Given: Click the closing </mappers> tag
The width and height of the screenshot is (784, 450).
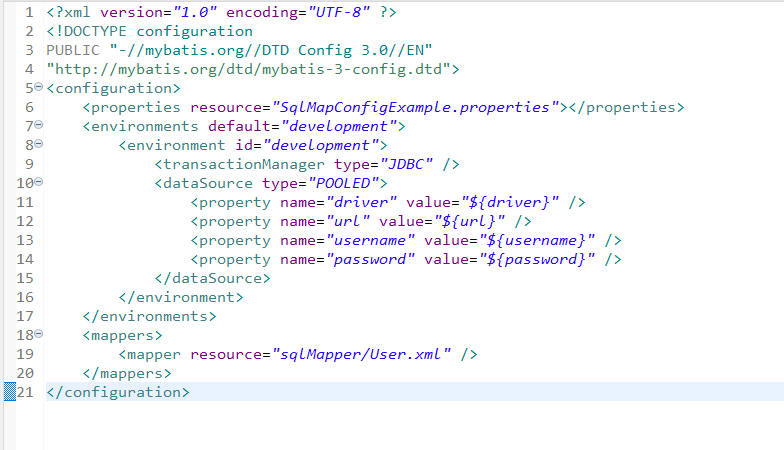Looking at the screenshot, I should coord(127,373).
